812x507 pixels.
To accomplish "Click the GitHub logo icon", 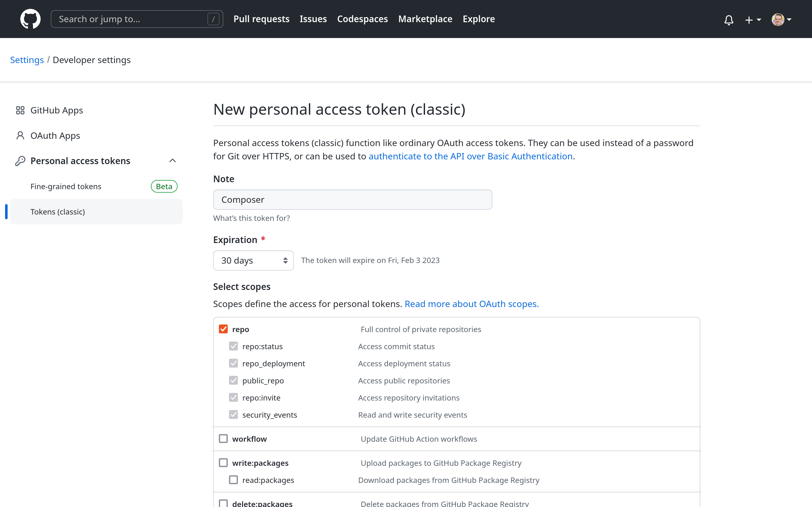I will pyautogui.click(x=29, y=19).
